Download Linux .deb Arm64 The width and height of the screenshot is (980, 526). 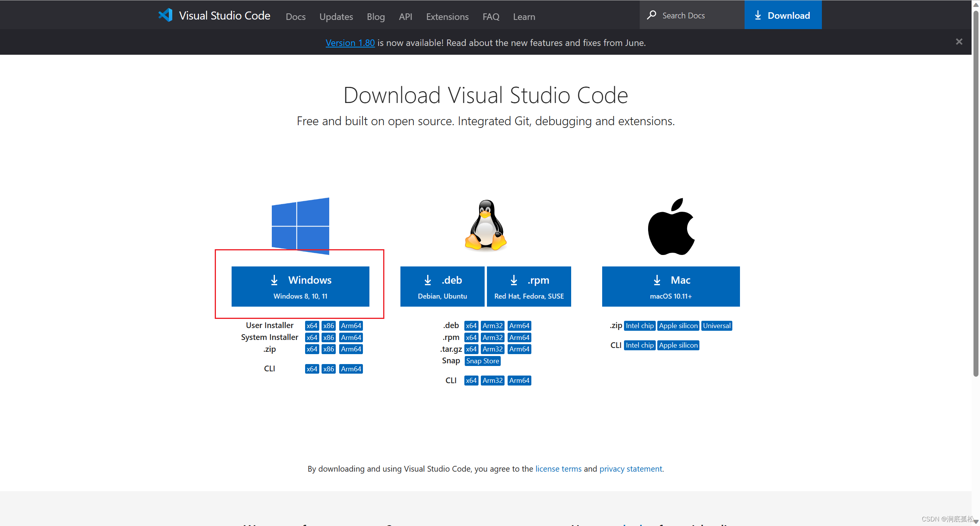[x=519, y=326]
